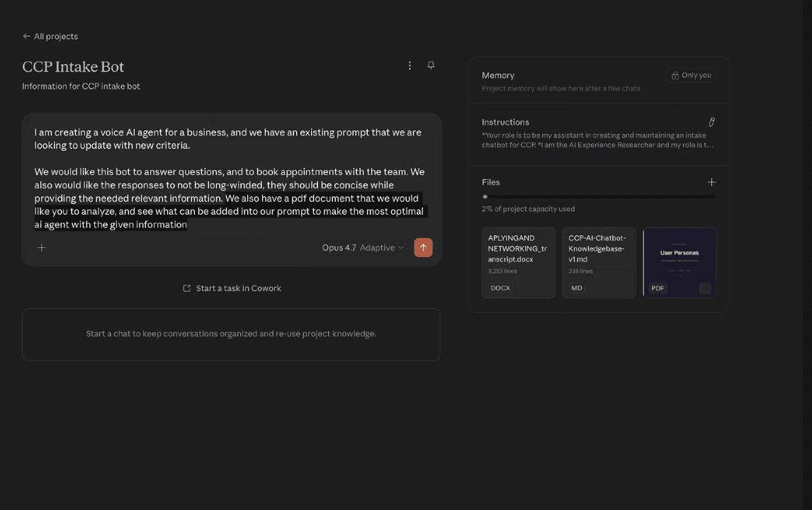Select the checkbox on the PDF file card
Image resolution: width=812 pixels, height=510 pixels.
[x=705, y=288]
